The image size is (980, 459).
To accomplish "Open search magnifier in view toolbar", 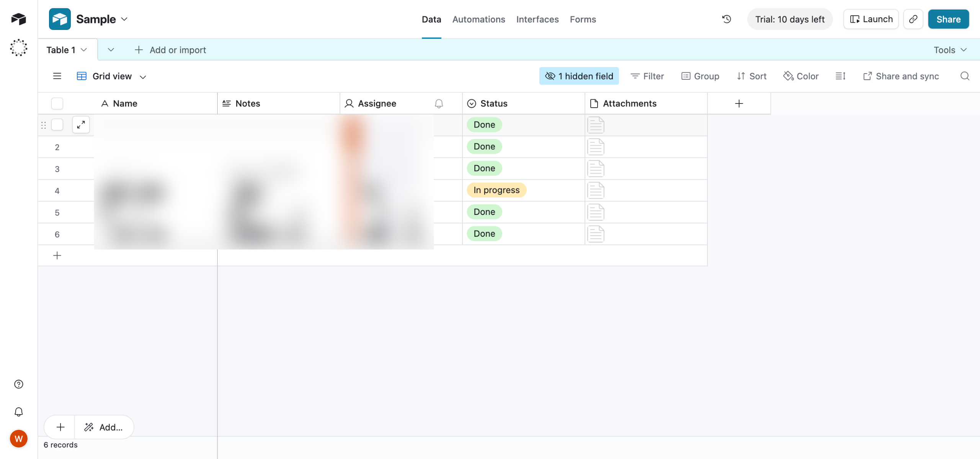I will click(x=965, y=76).
